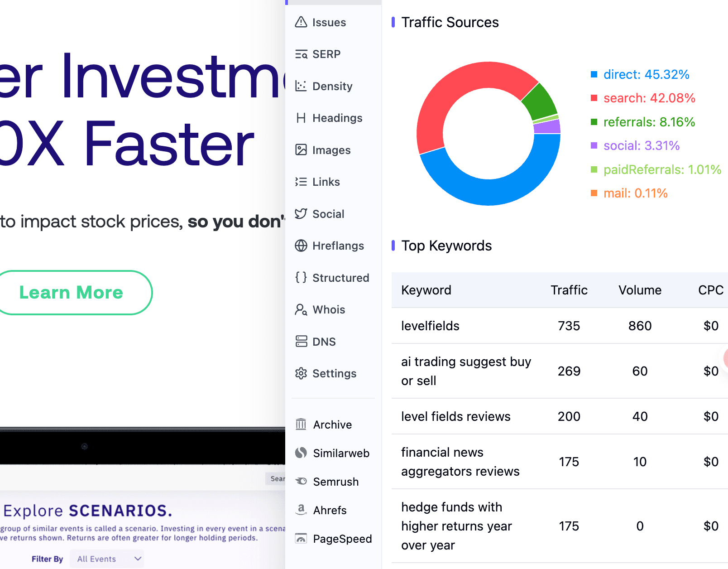Click the search traffic red legend swatch
728x569 pixels.
pos(594,98)
